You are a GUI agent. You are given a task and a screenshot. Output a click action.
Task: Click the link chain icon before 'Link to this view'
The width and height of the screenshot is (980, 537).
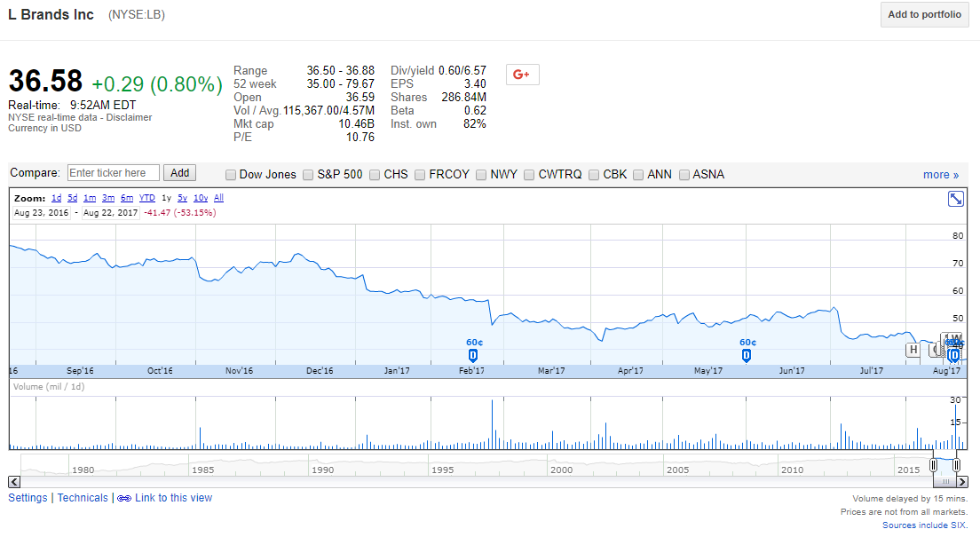124,498
